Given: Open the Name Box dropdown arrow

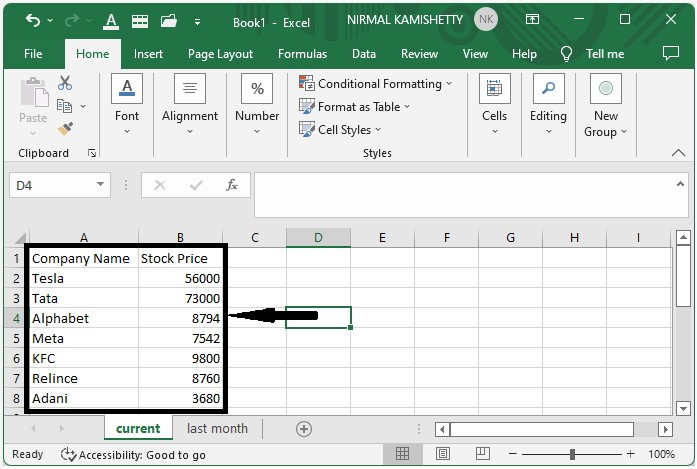Looking at the screenshot, I should [x=101, y=185].
